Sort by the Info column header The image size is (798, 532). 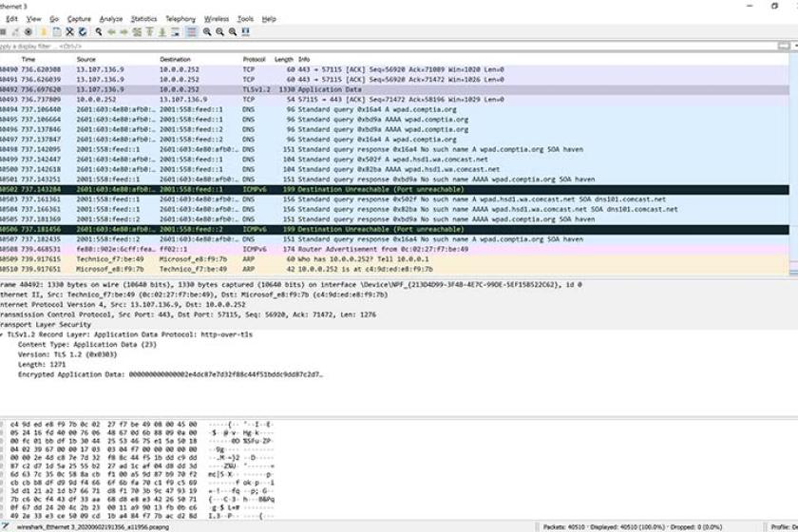coord(304,59)
